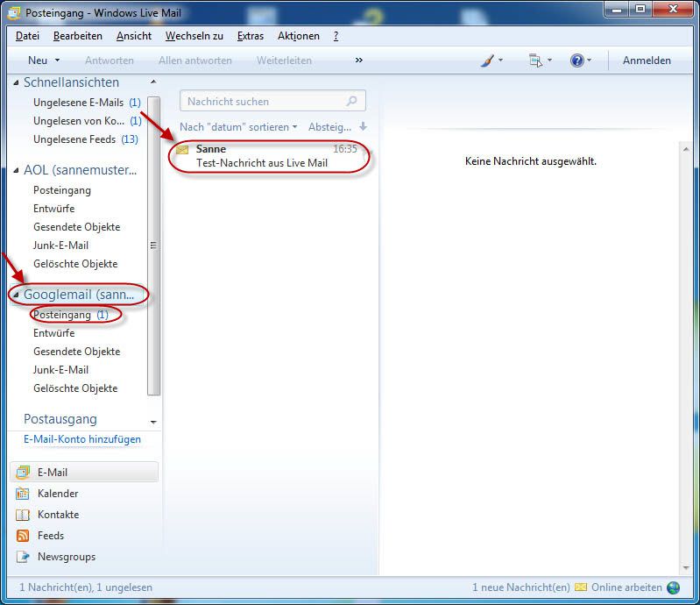Viewport: 700px width, 605px height.
Task: Click the Anmelden button
Action: (x=647, y=60)
